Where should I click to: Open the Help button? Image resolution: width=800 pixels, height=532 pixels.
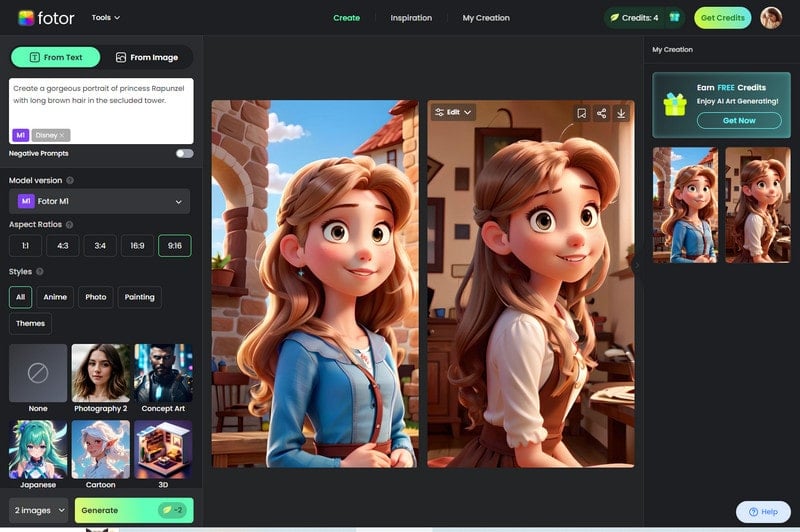coord(763,512)
